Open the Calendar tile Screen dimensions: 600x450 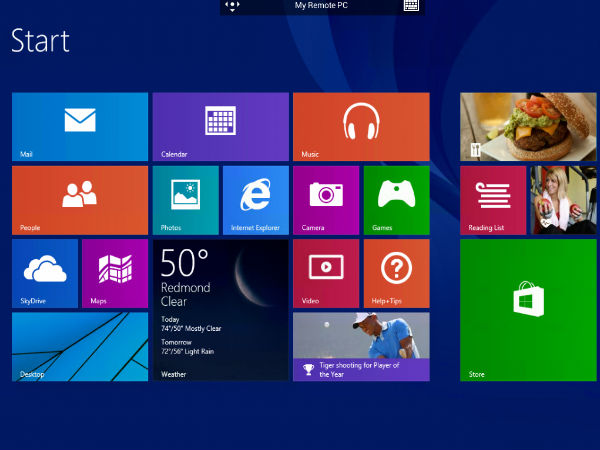coord(220,126)
